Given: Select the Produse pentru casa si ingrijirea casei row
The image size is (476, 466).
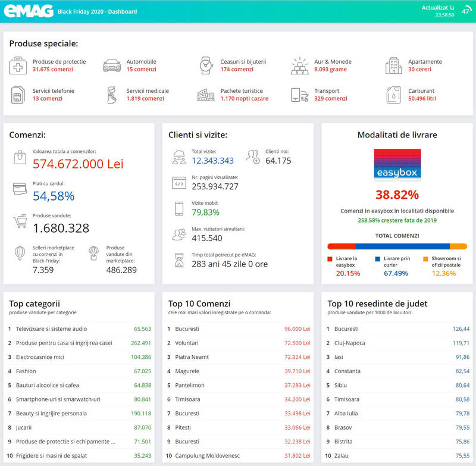Looking at the screenshot, I should [79, 343].
